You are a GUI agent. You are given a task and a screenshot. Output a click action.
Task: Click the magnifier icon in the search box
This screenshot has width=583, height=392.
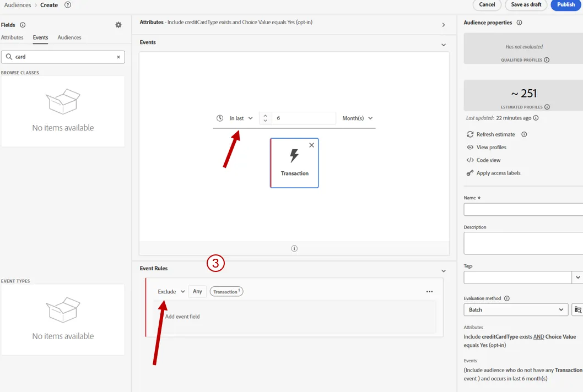click(9, 57)
